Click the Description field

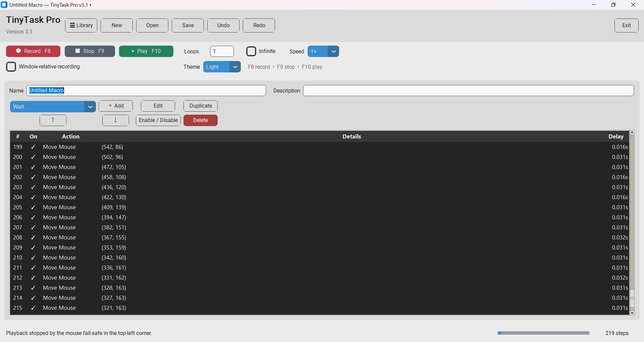pos(469,91)
